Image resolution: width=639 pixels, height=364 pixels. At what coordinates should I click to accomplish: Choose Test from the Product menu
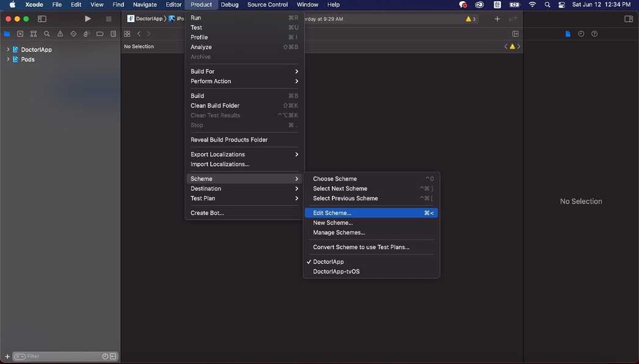pyautogui.click(x=244, y=27)
